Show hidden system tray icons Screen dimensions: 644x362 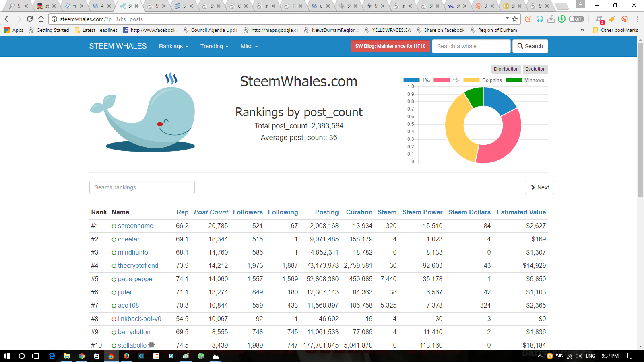pos(540,356)
